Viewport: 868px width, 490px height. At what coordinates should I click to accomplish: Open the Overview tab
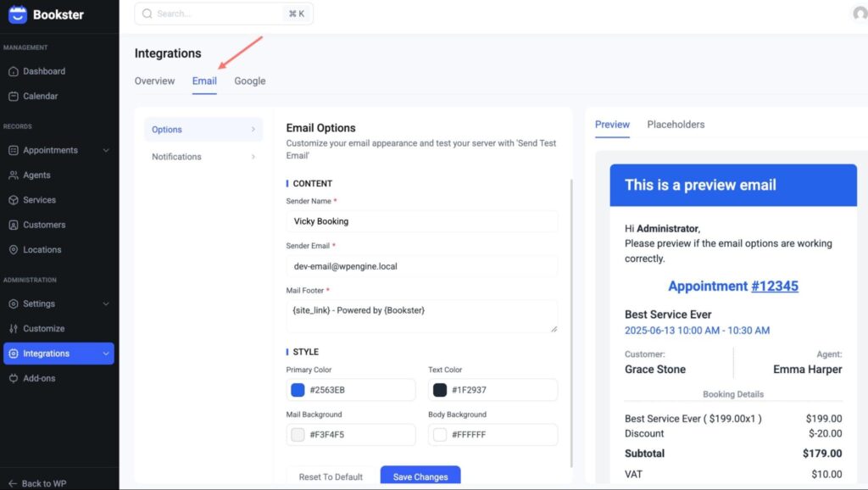(154, 81)
